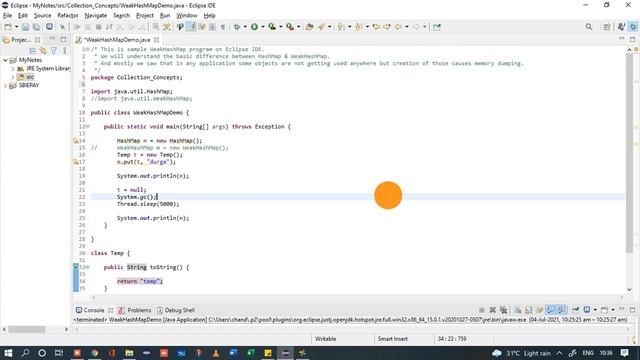Open the Debug button dropdown arrow
Image resolution: width=640 pixels, height=360 pixels.
245,27
